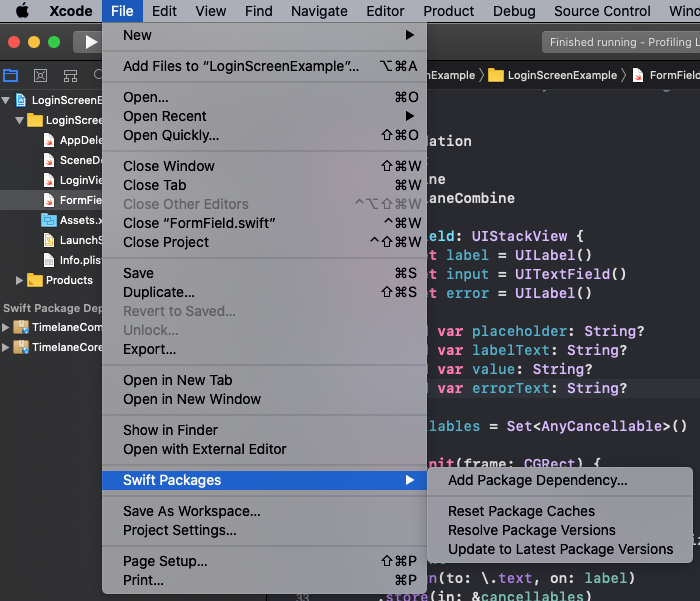The image size is (700, 601).
Task: Open the Apple menu
Action: pos(22,10)
